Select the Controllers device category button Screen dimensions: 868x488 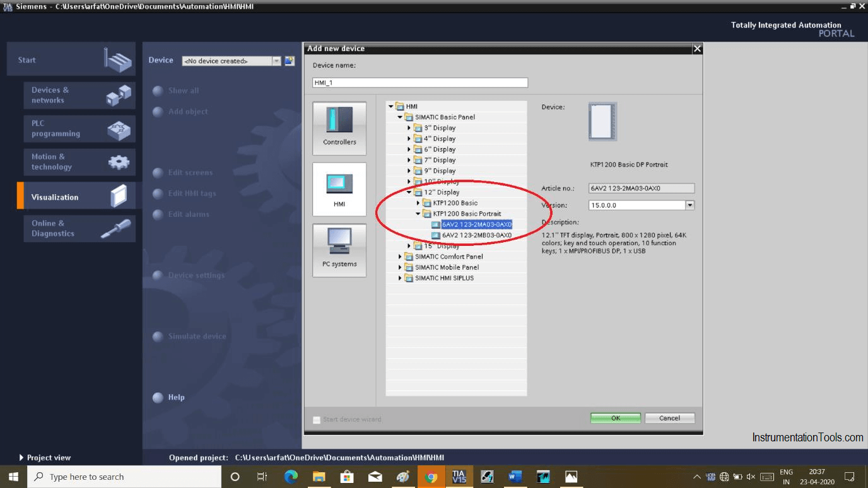[x=339, y=129]
